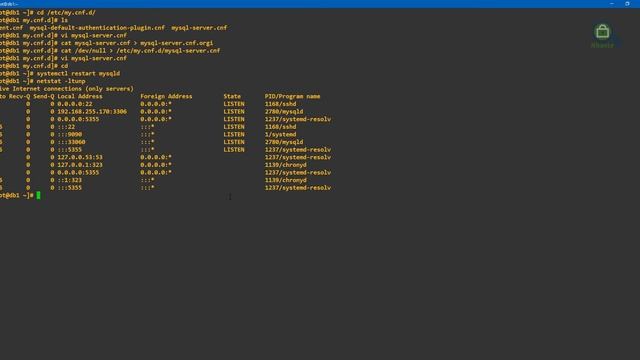Screen dimensions: 640x360
Task: Select local address ':::22'
Action: 66,127
